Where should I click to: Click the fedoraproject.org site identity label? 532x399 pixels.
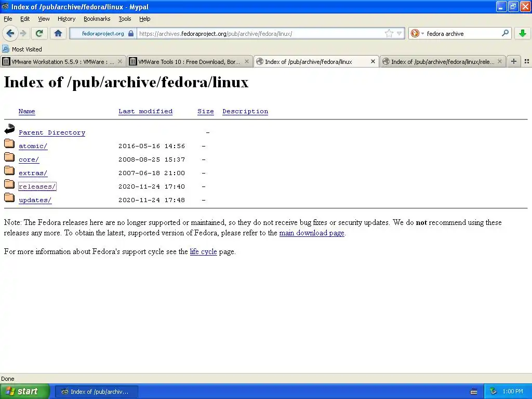click(x=103, y=34)
